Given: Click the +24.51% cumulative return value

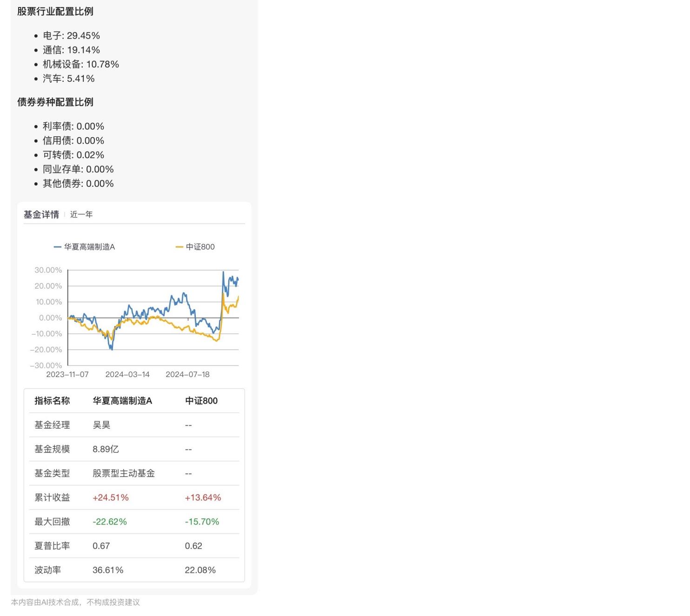Looking at the screenshot, I should click(111, 497).
